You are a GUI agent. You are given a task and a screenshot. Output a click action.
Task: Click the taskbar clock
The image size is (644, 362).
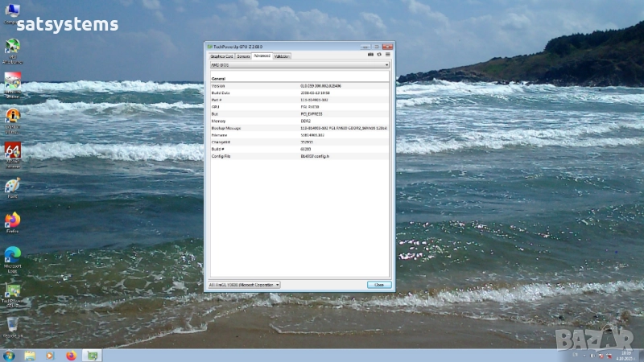625,355
